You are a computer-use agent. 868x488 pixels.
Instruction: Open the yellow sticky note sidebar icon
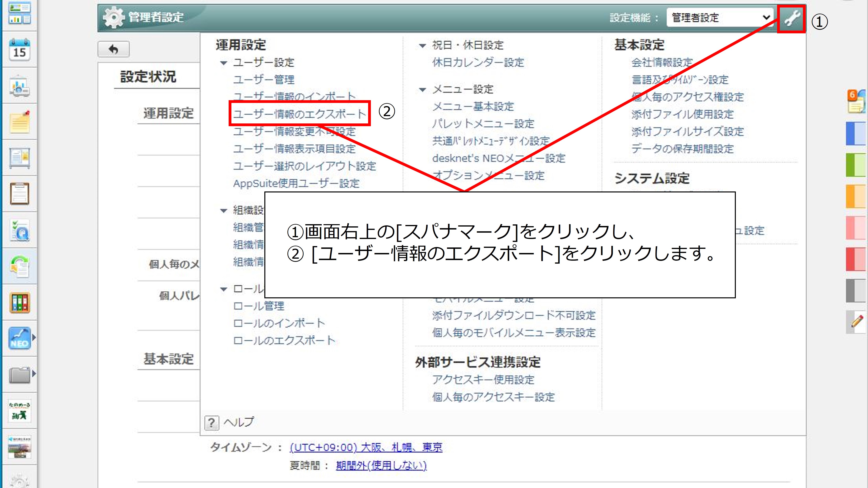point(20,122)
